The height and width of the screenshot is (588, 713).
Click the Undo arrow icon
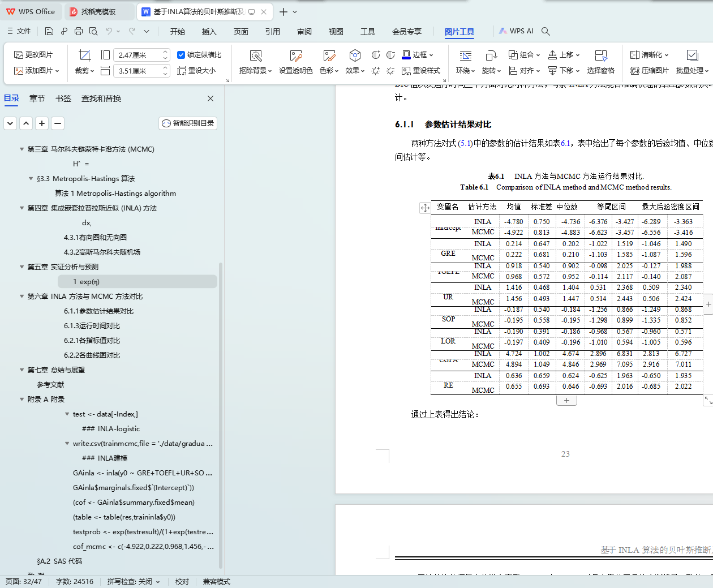click(x=109, y=31)
